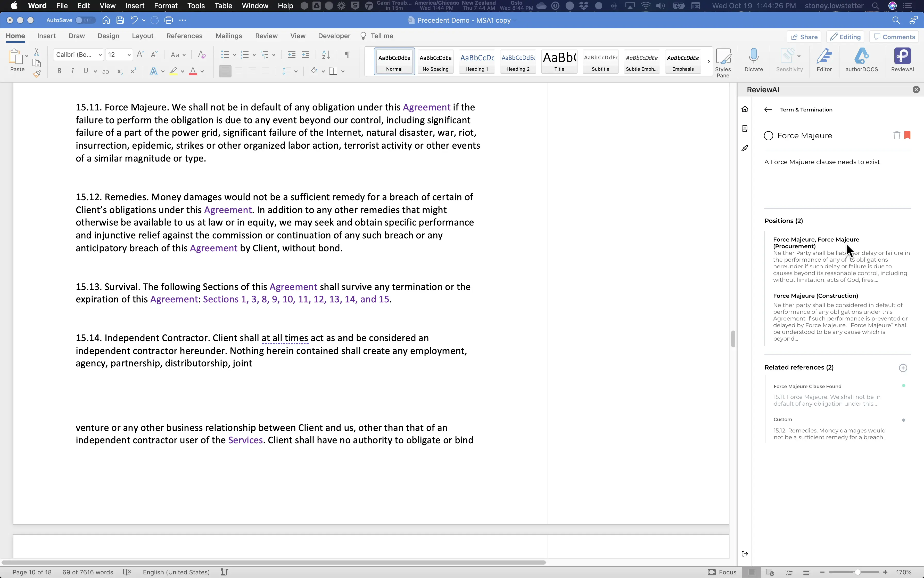This screenshot has width=924, height=578.
Task: Switch to the References ribbon tab
Action: (184, 36)
